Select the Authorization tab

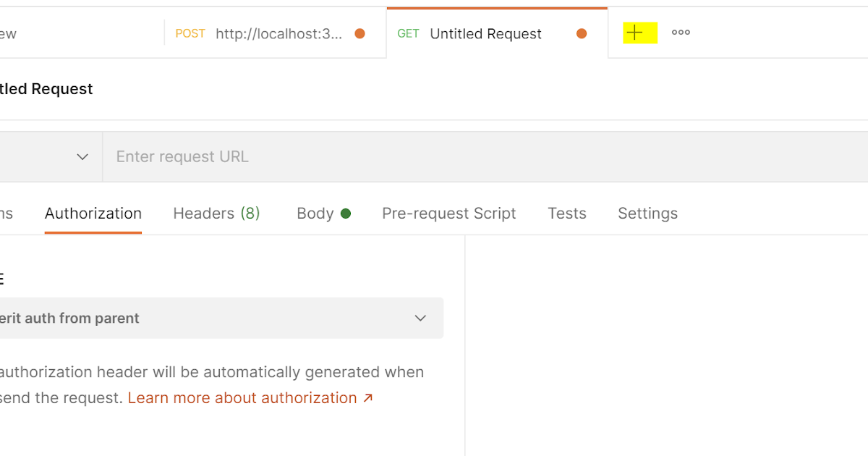pos(93,213)
